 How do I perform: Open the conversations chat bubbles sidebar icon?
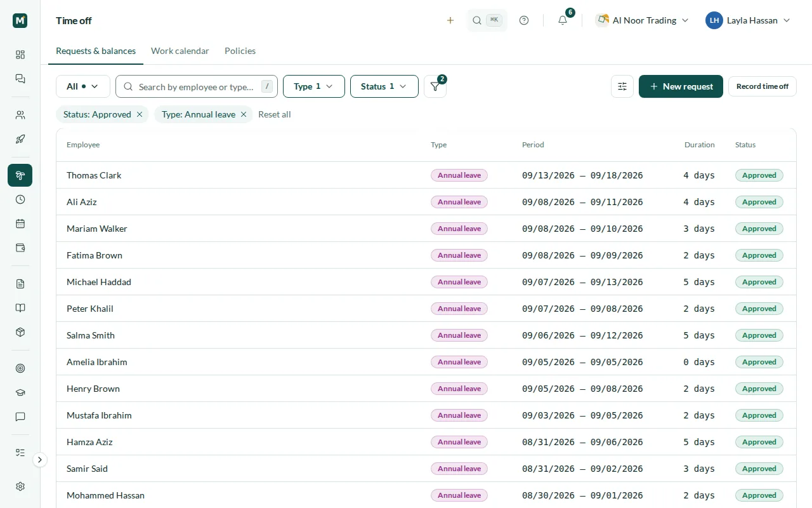pyautogui.click(x=20, y=79)
